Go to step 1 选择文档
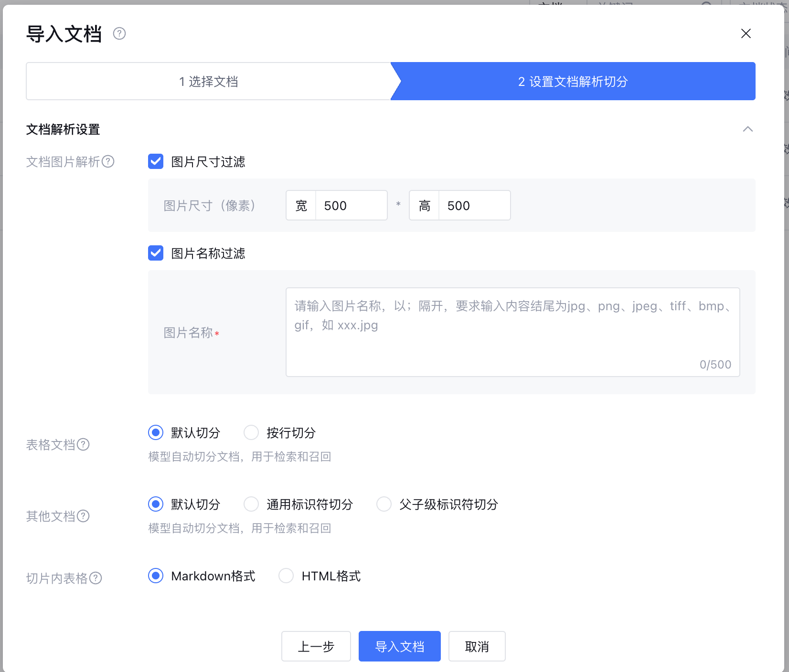Image resolution: width=789 pixels, height=672 pixels. [x=209, y=81]
